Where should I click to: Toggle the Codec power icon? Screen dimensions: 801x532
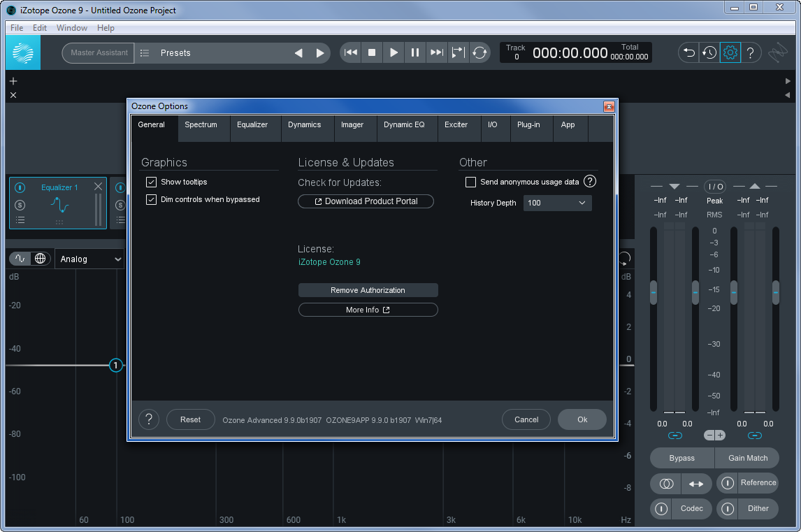(661, 509)
